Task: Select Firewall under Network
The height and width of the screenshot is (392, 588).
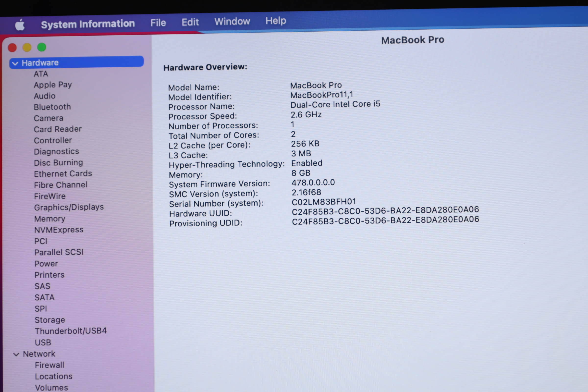Action: [49, 365]
